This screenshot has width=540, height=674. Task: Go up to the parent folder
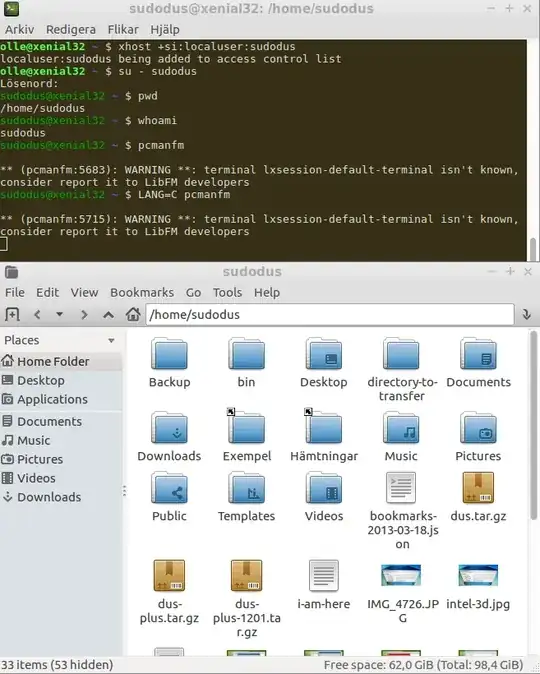(108, 315)
